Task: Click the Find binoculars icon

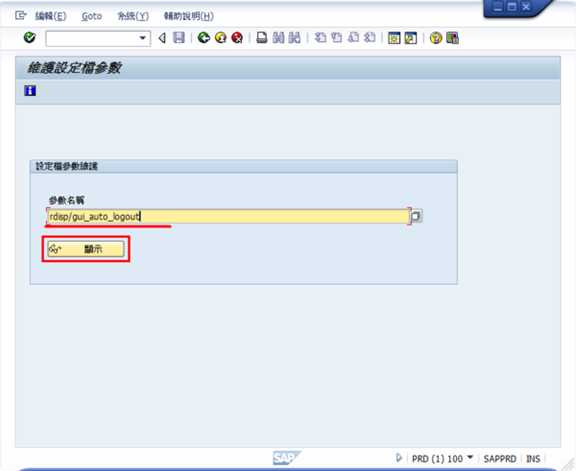Action: (x=278, y=38)
